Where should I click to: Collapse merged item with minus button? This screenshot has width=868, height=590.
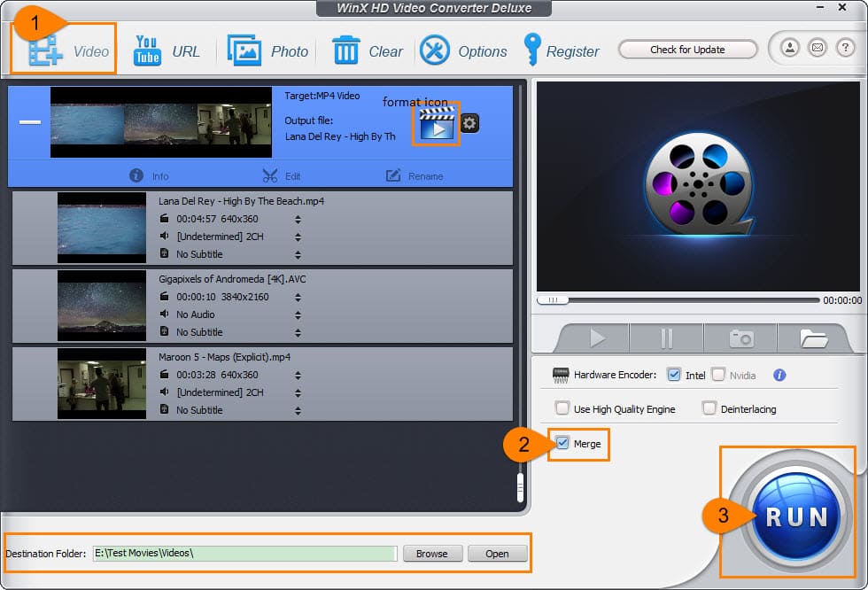click(x=30, y=122)
